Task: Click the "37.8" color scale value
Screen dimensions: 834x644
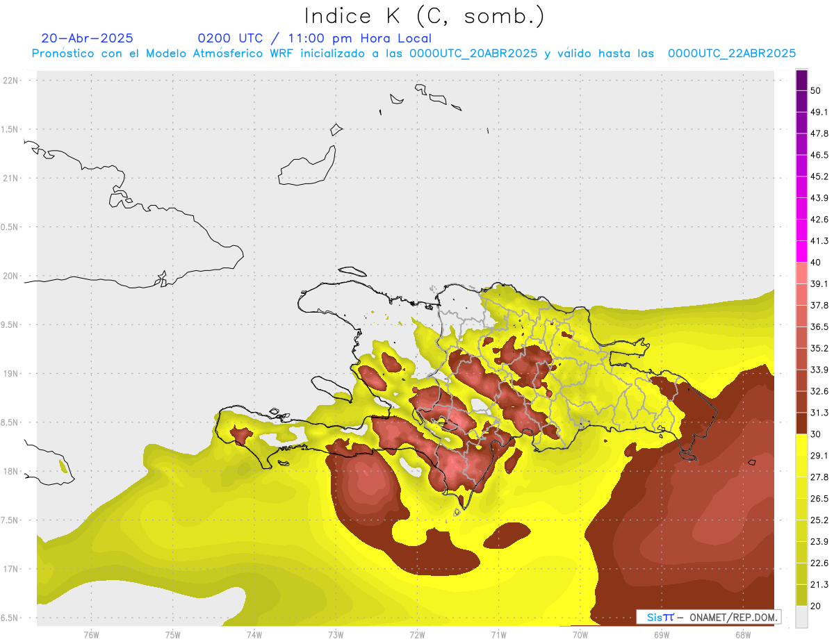Action: (x=819, y=306)
